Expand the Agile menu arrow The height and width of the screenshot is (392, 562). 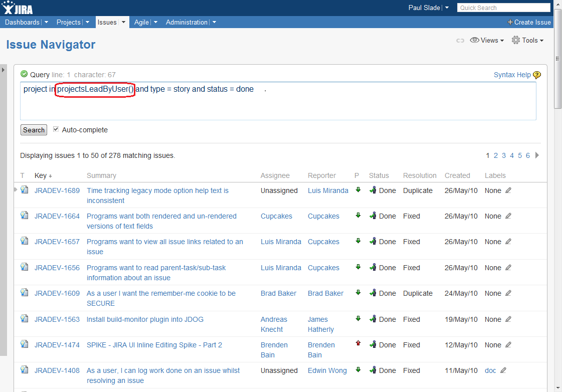click(x=155, y=22)
